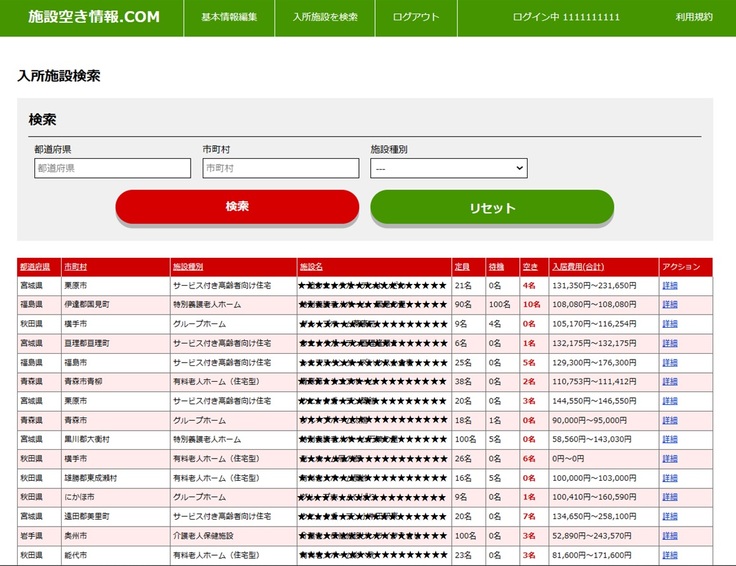Sort results by 定員 header

pos(462,267)
